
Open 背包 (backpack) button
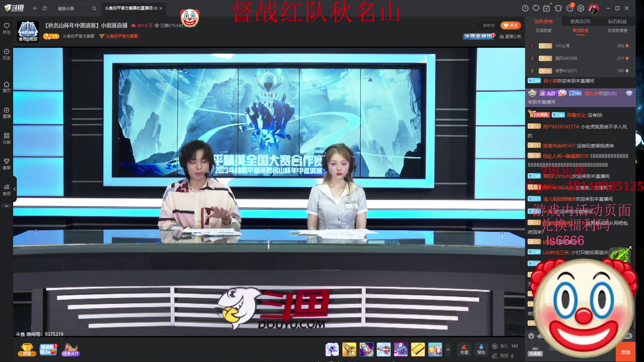[481, 350]
